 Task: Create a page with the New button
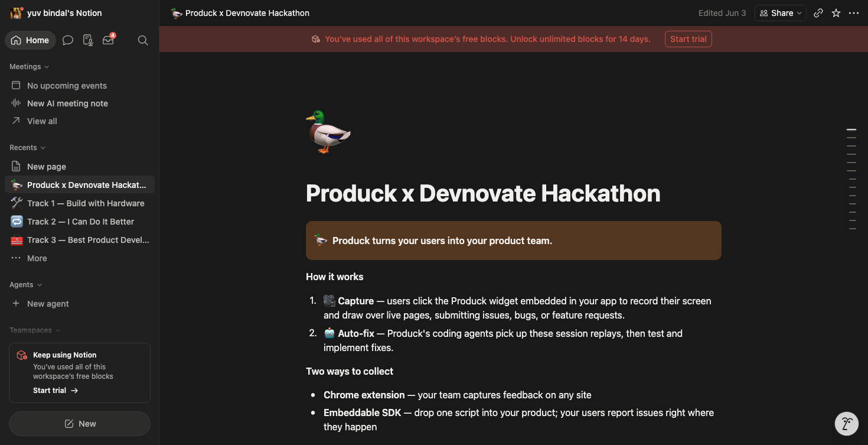click(x=80, y=424)
